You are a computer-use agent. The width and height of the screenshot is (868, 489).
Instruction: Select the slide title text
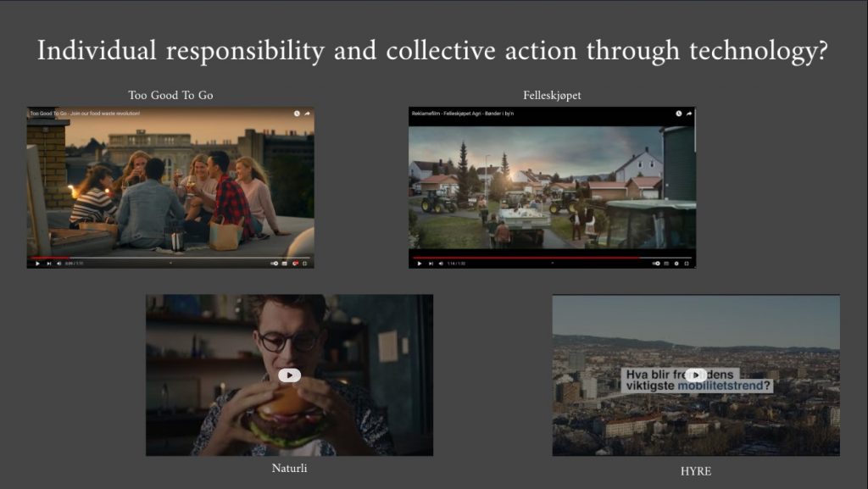click(x=432, y=51)
